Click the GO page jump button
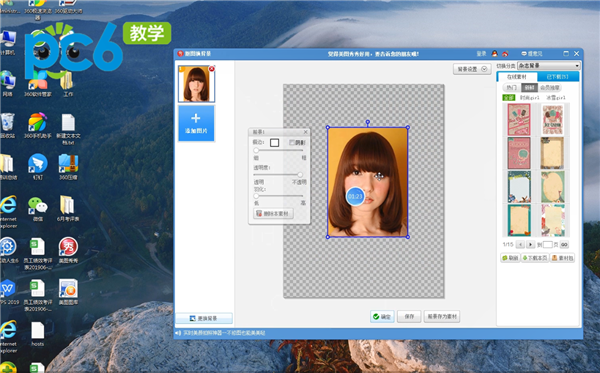This screenshot has width=600, height=373. [564, 244]
